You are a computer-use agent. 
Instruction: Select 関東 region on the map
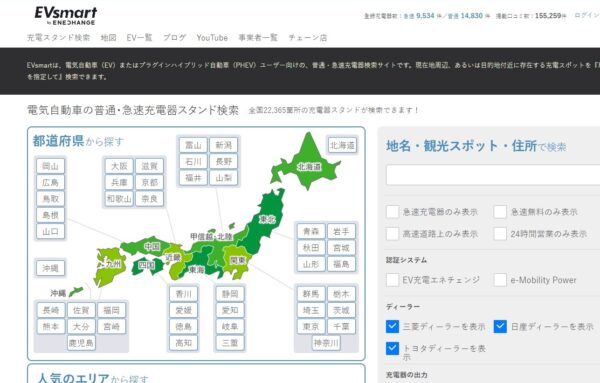[237, 261]
